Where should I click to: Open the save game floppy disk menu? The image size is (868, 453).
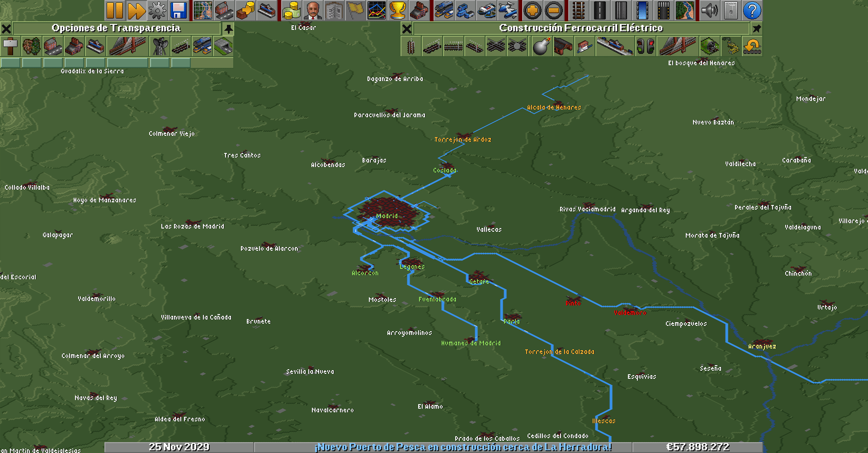[179, 10]
